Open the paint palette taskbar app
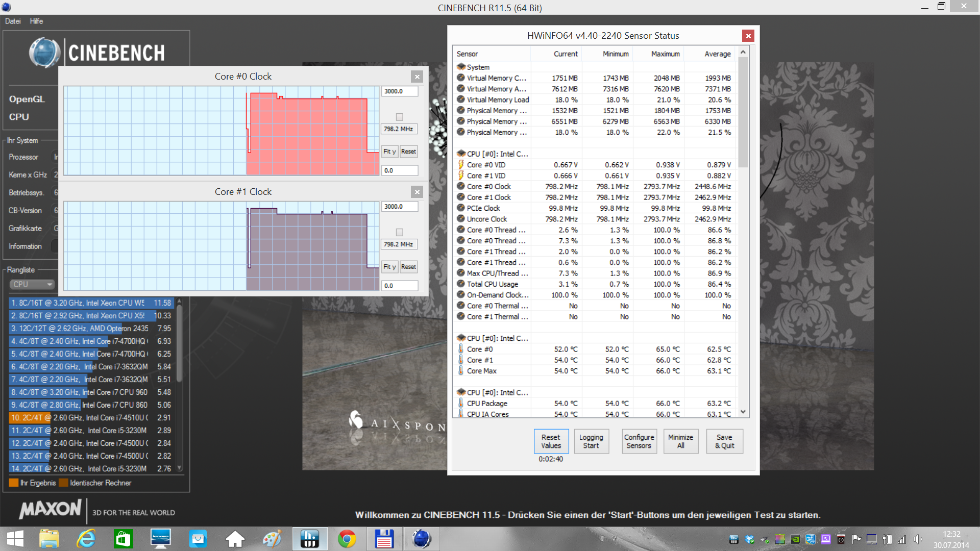This screenshot has height=551, width=980. 272,539
